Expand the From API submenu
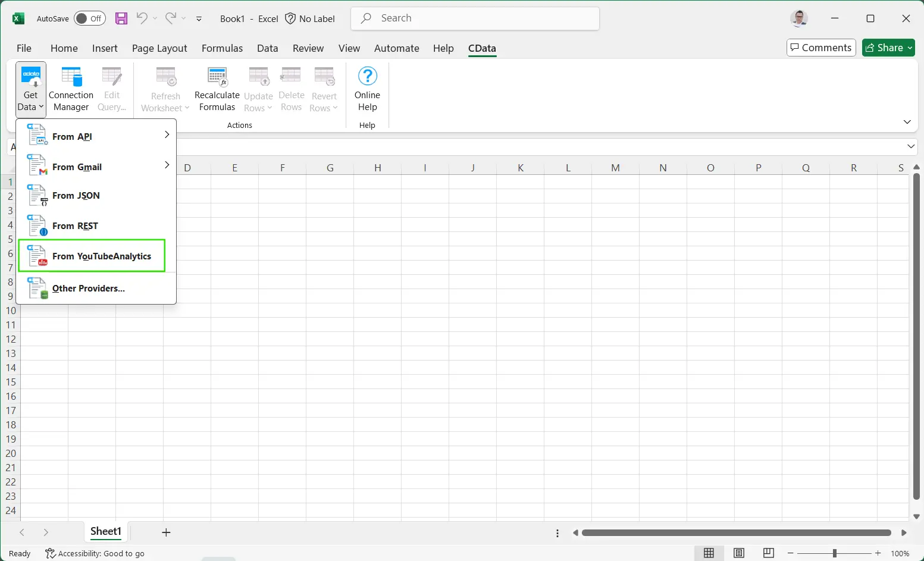Viewport: 924px width, 561px height. coord(167,136)
